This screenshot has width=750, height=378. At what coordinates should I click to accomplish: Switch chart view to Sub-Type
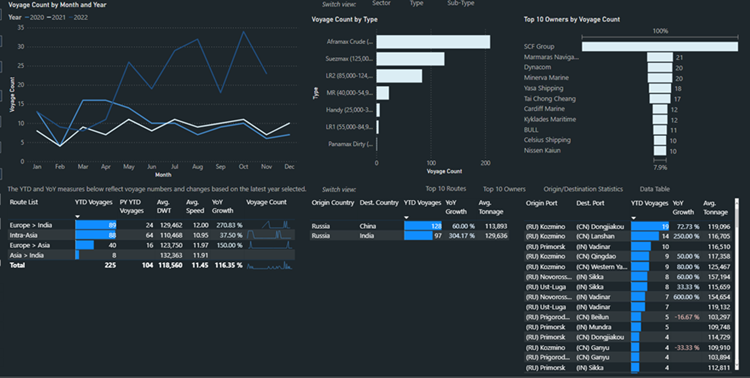point(461,3)
